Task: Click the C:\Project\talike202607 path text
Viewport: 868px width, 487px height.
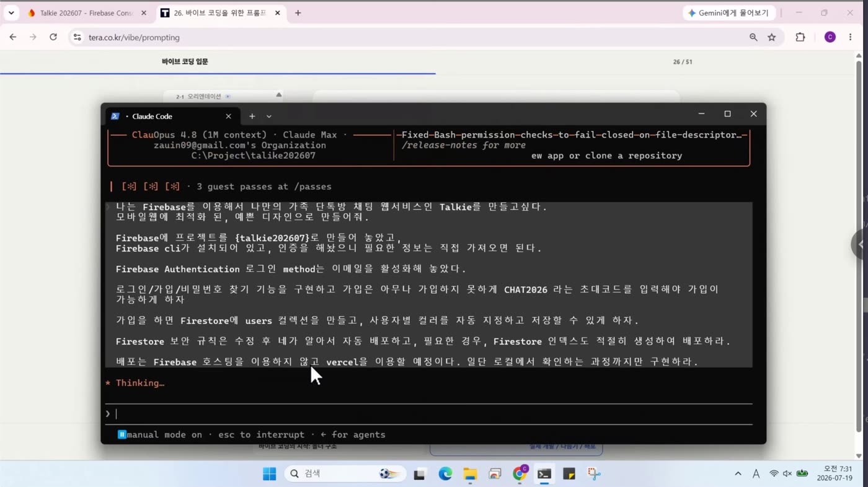Action: (x=253, y=156)
